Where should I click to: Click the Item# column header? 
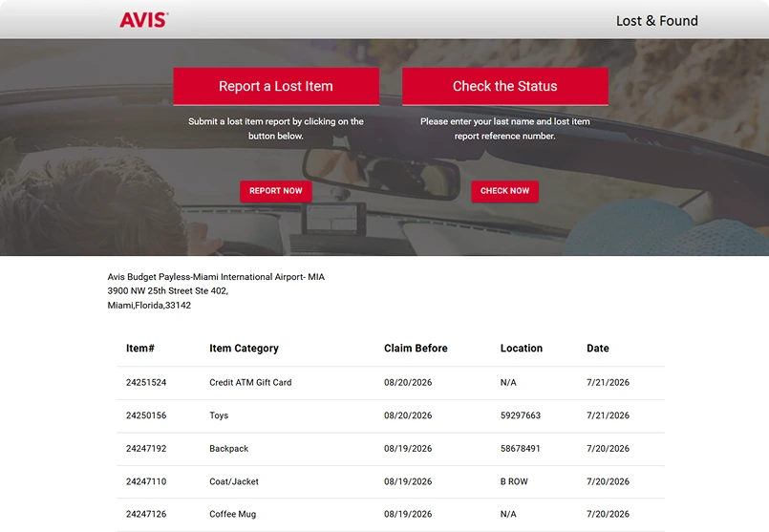[140, 348]
